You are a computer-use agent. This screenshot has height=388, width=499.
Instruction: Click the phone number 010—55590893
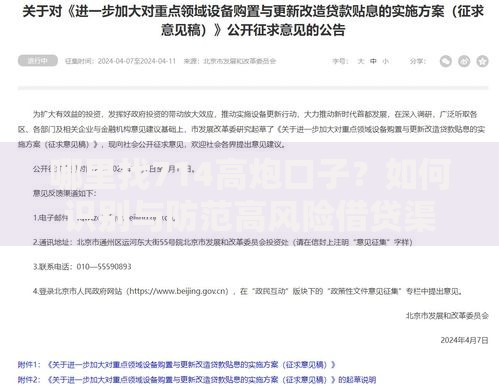pyautogui.click(x=104, y=266)
